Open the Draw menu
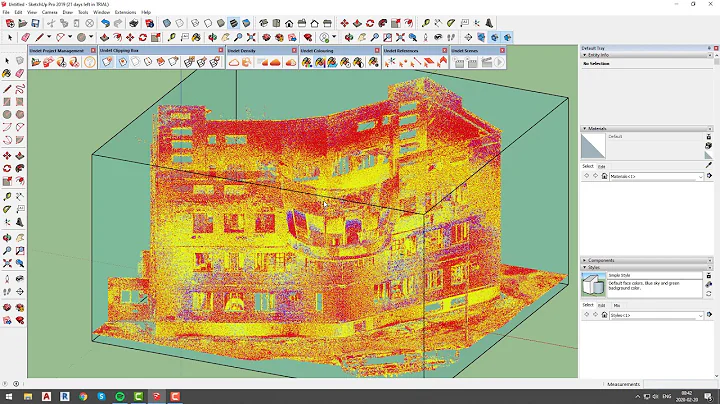This screenshot has height=404, width=720. 68,12
